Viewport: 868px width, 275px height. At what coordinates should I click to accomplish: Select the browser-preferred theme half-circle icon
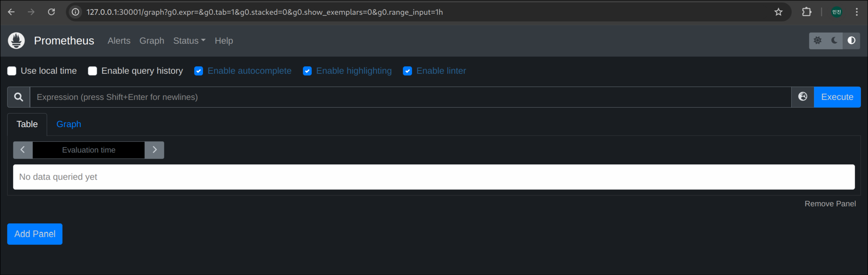pos(851,40)
